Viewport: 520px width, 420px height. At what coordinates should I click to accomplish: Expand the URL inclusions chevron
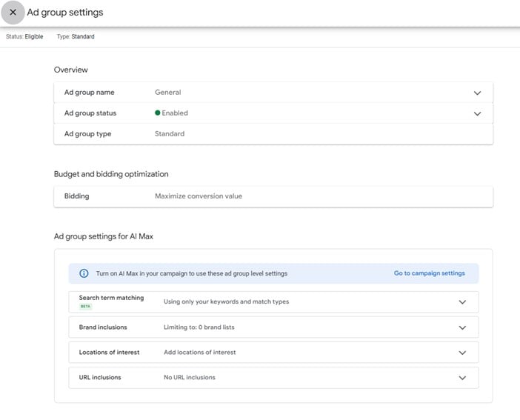462,378
